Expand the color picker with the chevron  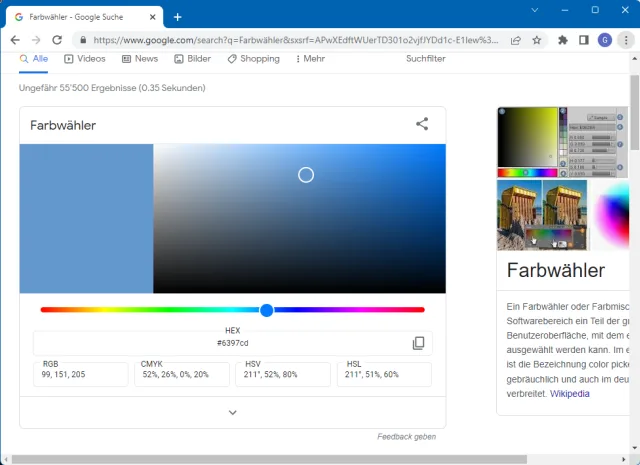point(232,412)
